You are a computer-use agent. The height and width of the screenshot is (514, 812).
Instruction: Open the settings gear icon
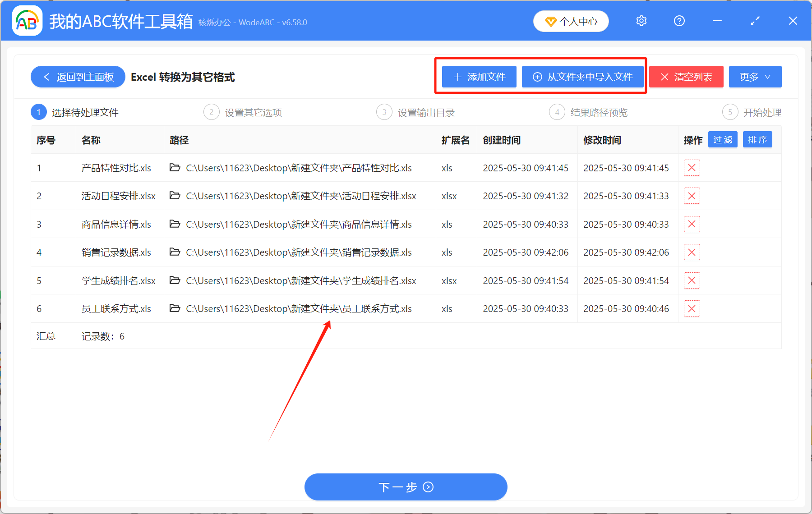point(641,21)
